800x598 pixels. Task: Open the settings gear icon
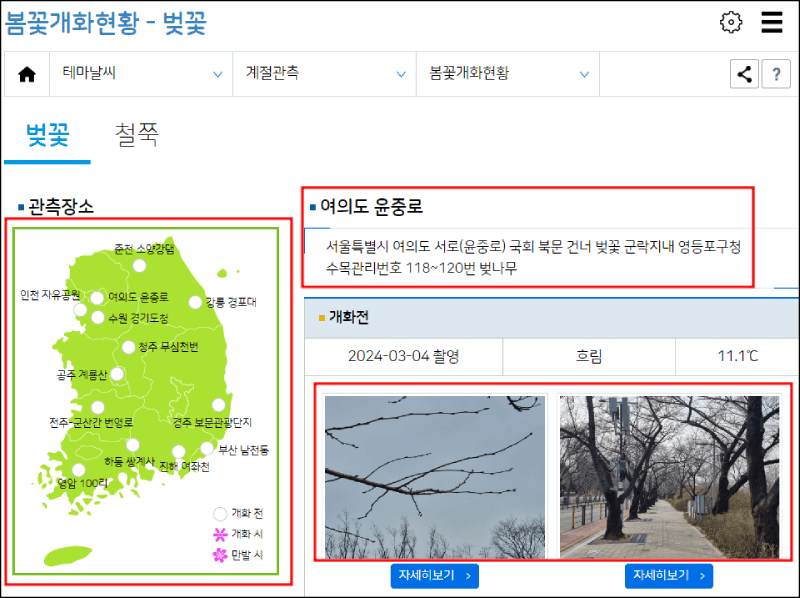pyautogui.click(x=731, y=22)
